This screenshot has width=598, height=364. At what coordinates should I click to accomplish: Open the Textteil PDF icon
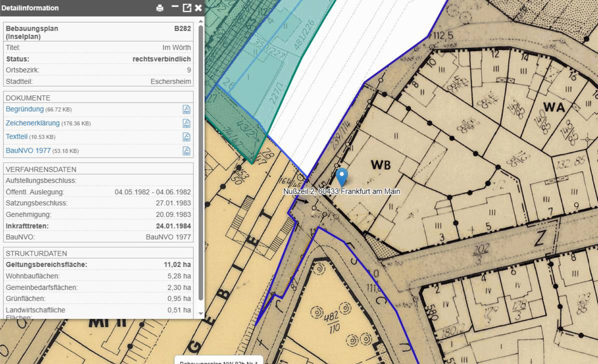click(186, 137)
